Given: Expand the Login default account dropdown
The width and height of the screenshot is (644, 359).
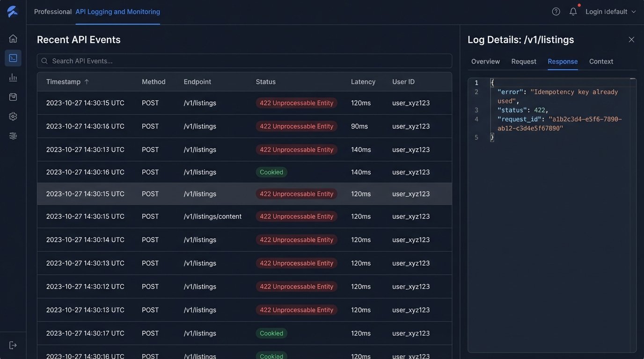Looking at the screenshot, I should (610, 12).
